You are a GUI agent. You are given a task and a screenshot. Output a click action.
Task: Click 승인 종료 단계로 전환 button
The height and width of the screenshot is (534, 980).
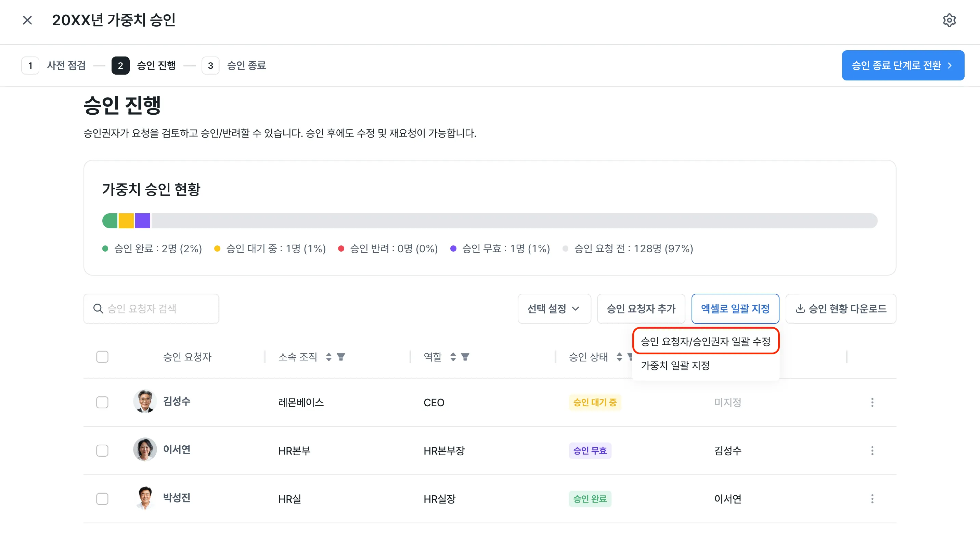(903, 65)
